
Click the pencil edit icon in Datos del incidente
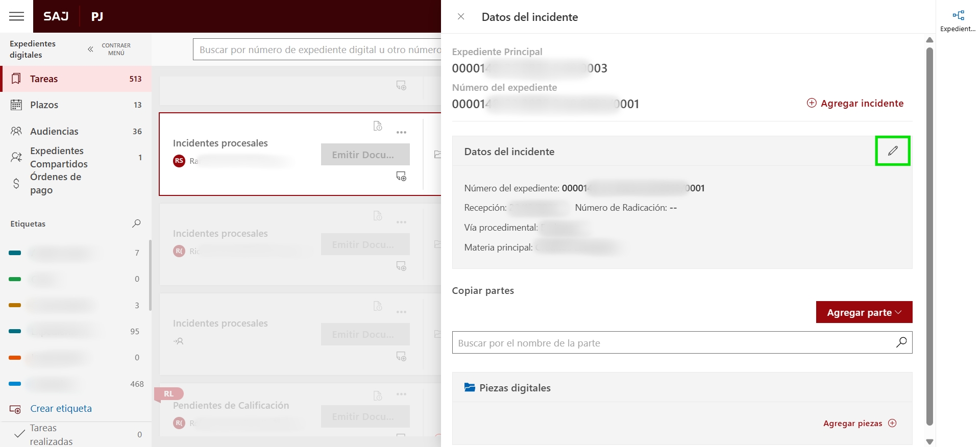[x=893, y=151]
